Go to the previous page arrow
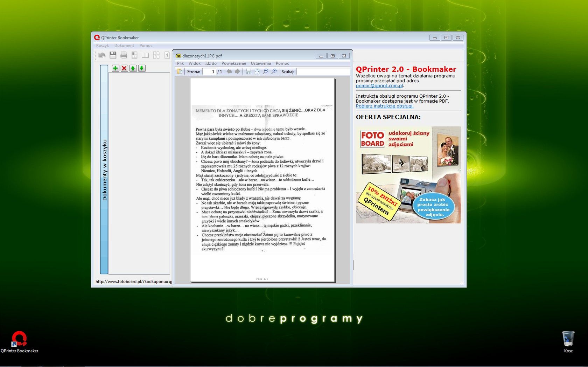 (229, 71)
